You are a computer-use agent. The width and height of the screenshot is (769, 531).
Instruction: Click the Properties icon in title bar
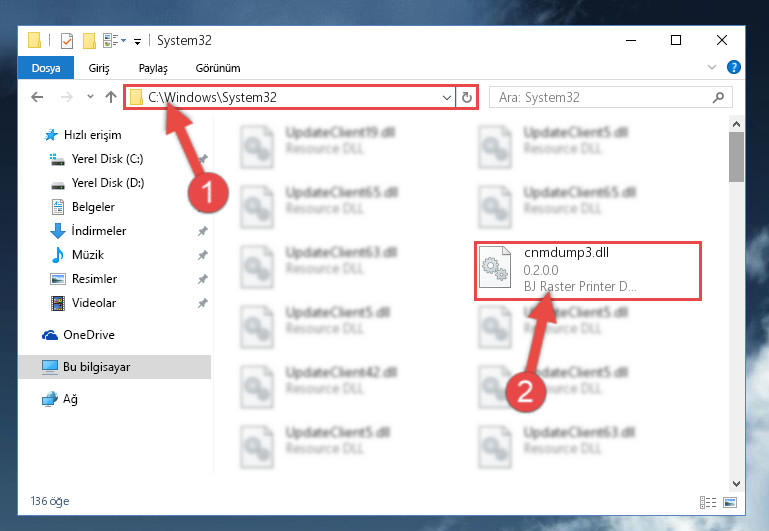point(67,41)
